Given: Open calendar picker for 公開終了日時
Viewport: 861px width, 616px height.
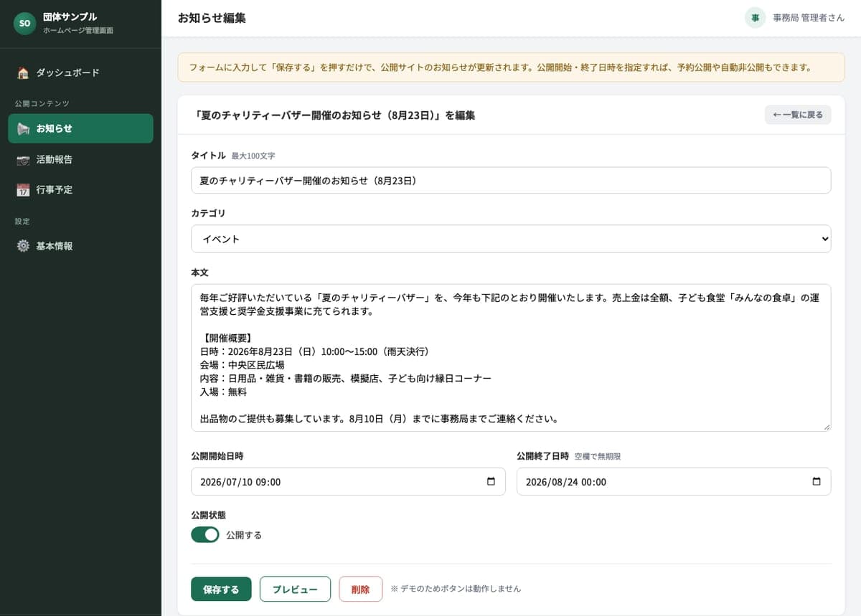Looking at the screenshot, I should coord(817,482).
